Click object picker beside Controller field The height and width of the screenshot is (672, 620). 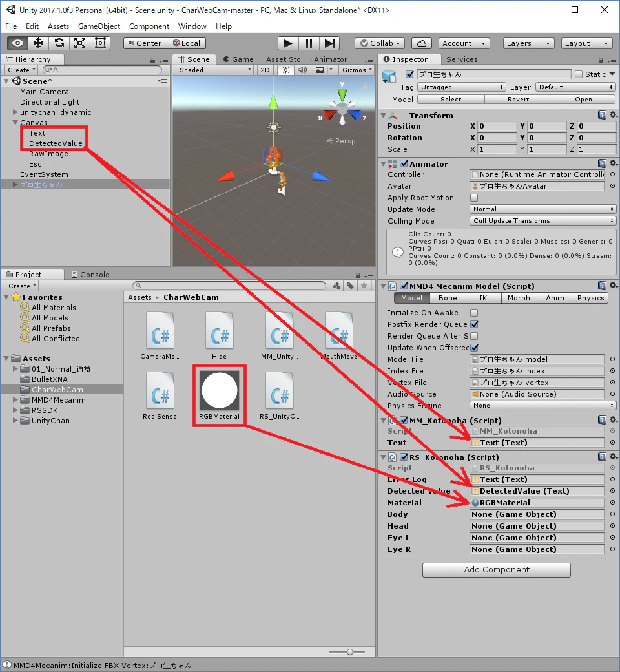click(x=613, y=174)
